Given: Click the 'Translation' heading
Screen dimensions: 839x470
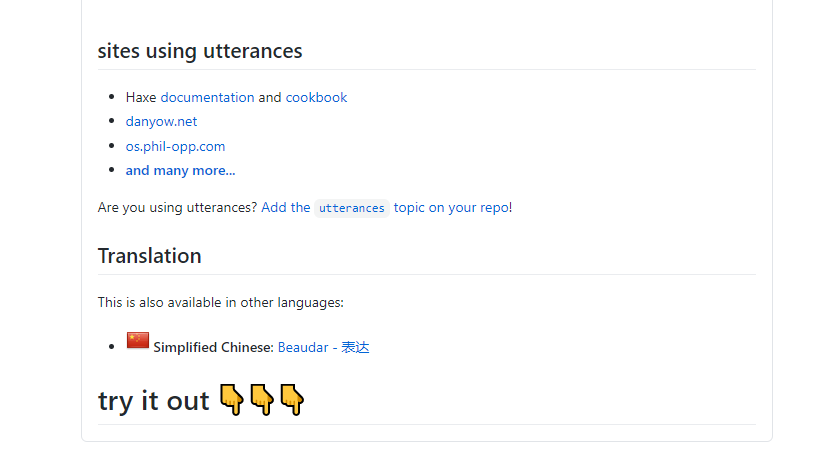Looking at the screenshot, I should tap(149, 256).
